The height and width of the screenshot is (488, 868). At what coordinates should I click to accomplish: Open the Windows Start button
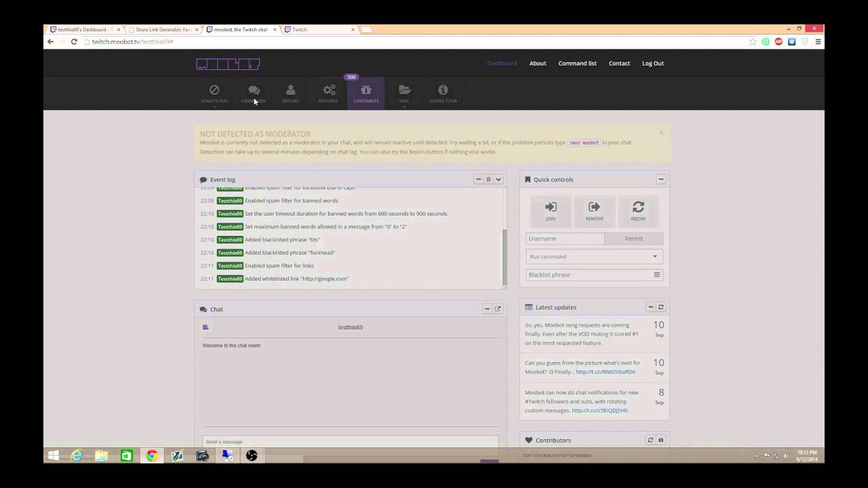[x=54, y=456]
